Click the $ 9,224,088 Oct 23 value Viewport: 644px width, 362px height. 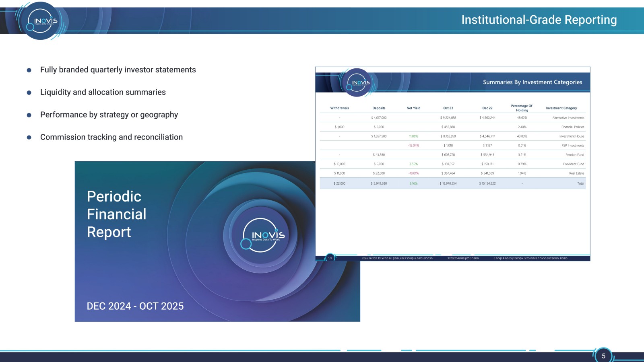(448, 118)
